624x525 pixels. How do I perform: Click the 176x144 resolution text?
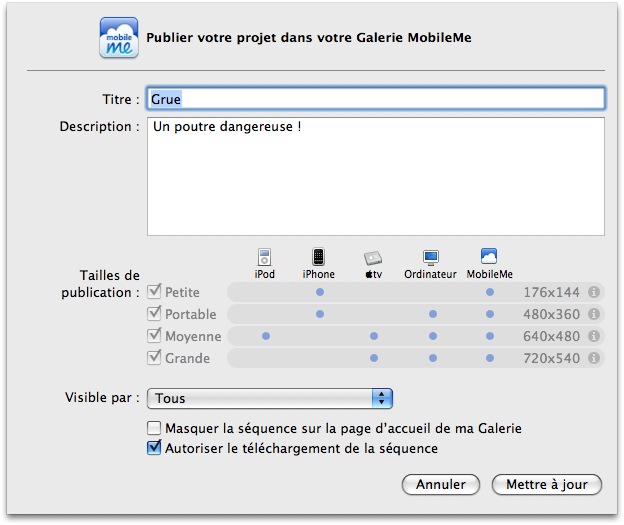click(x=551, y=292)
